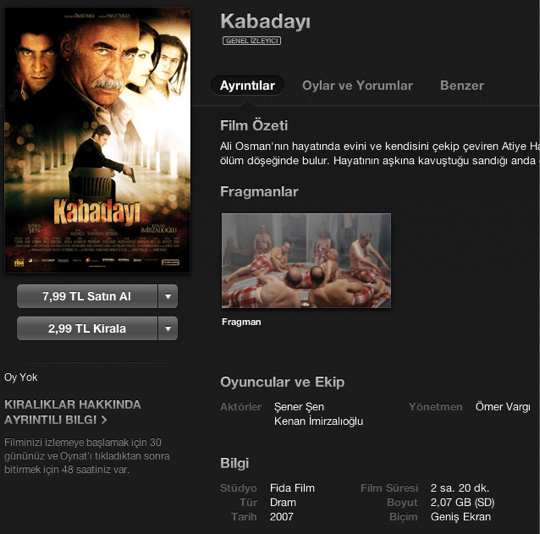
Task: Click the Genel İzleyici rating badge
Action: pyautogui.click(x=251, y=41)
